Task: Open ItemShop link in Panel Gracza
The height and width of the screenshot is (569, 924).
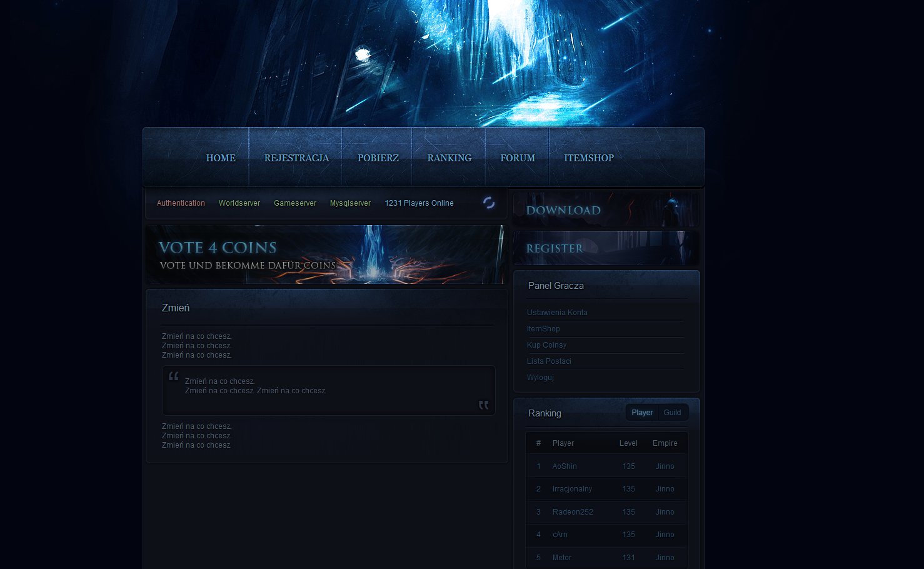Action: 543,329
